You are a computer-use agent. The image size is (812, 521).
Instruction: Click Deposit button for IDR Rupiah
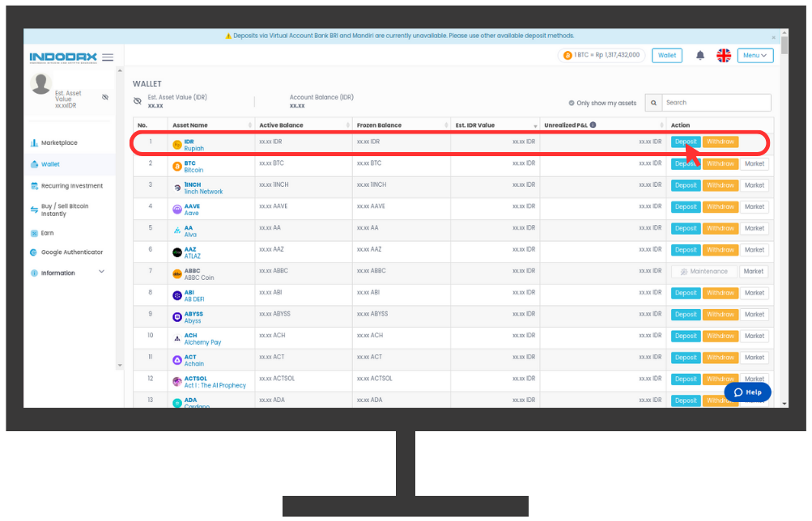click(685, 142)
